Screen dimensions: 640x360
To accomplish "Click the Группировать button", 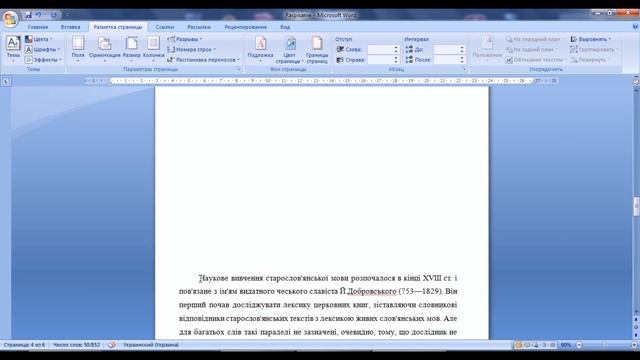I will [x=593, y=49].
